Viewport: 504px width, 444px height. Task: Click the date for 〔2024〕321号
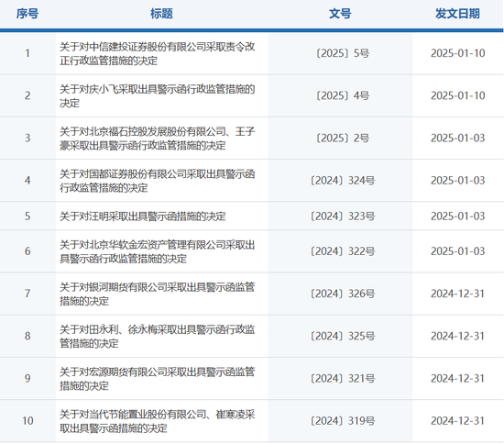457,379
